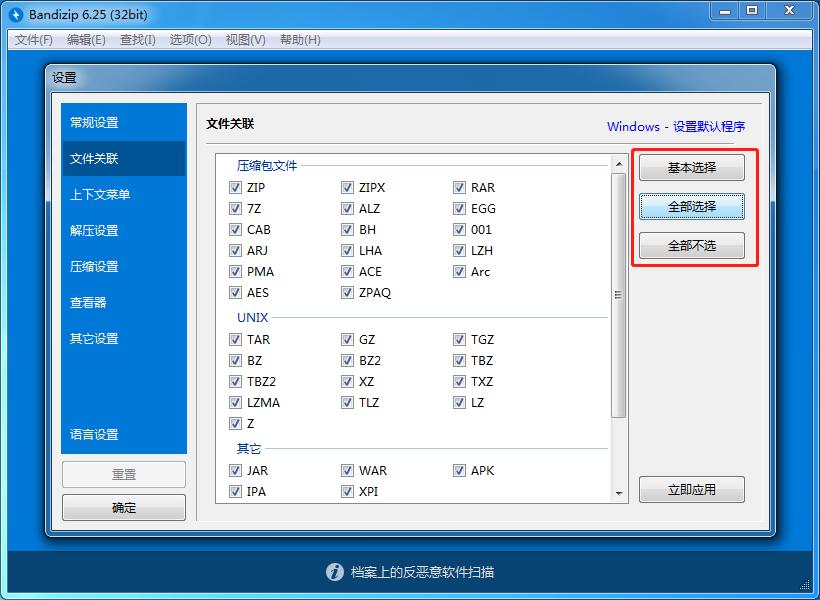Image resolution: width=820 pixels, height=600 pixels.
Task: Click the 基本选择 button
Action: [x=691, y=167]
